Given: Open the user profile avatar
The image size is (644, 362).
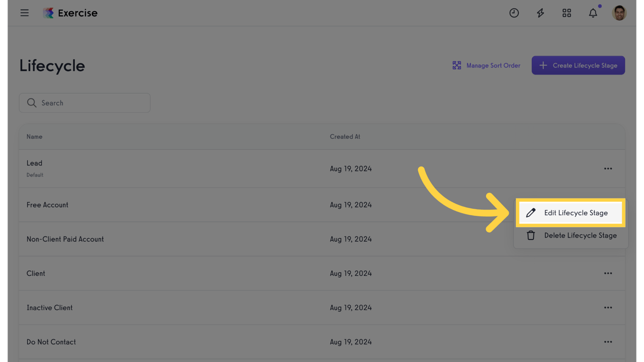Looking at the screenshot, I should [x=619, y=13].
